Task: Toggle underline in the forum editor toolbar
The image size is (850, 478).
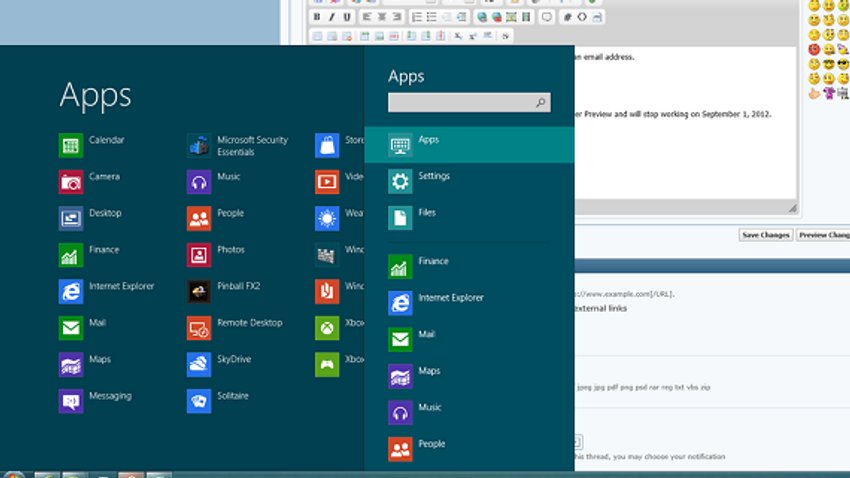Action: pyautogui.click(x=347, y=17)
